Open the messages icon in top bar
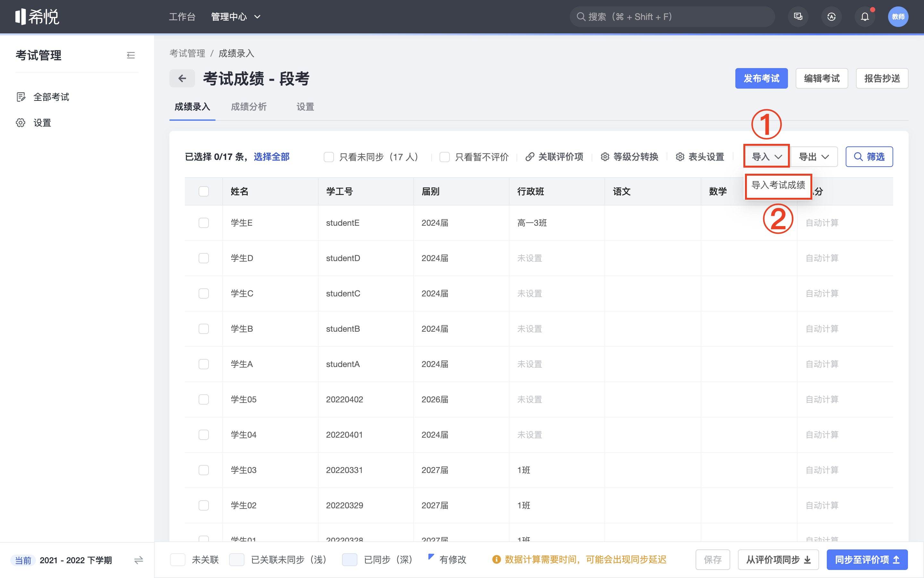Screen dimensions: 924x578 pos(798,16)
